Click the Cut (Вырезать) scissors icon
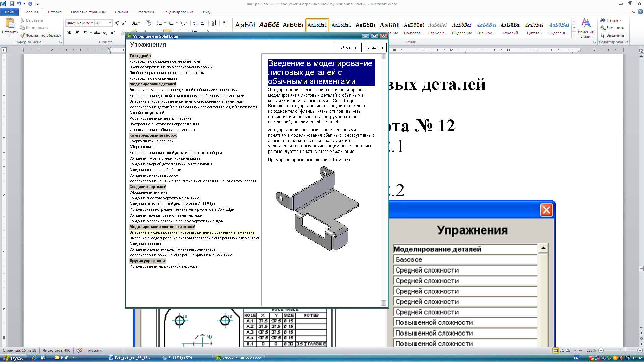Viewport: 644px width, 362px height. tap(22, 20)
